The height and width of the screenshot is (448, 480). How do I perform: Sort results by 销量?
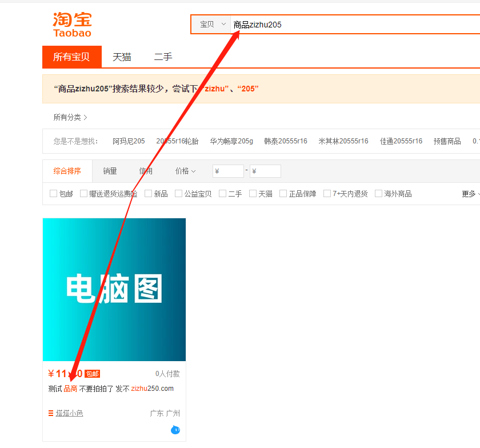click(110, 171)
